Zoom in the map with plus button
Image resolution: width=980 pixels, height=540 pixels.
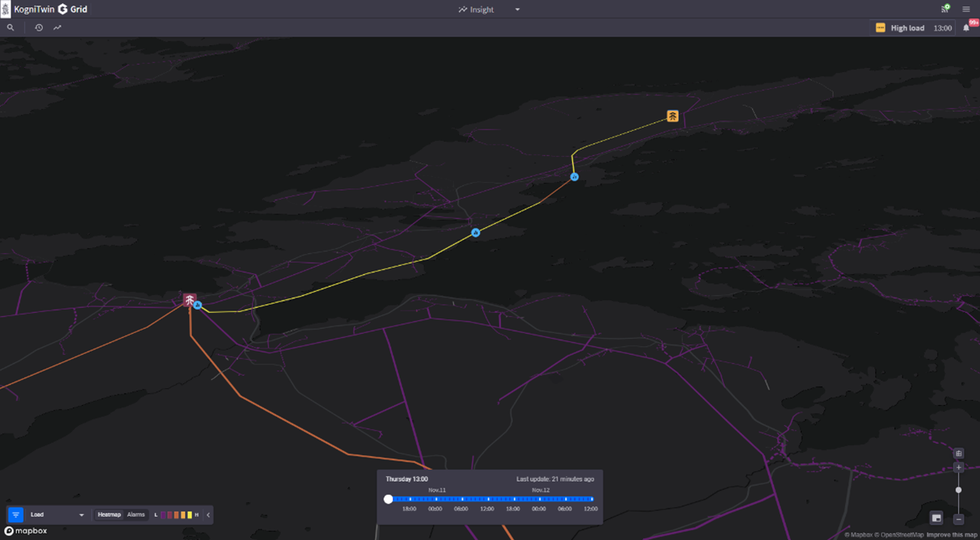[x=959, y=467]
